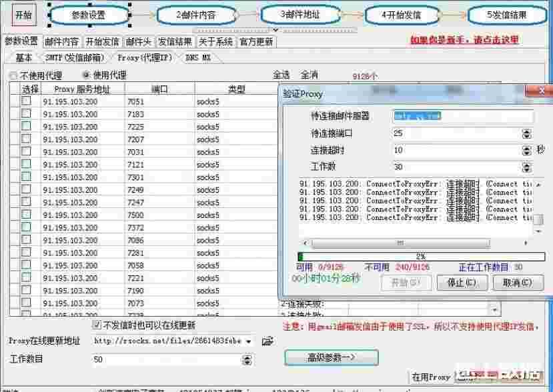553x392 pixels.
Task: Click the 类型 column header
Action: tap(236, 89)
